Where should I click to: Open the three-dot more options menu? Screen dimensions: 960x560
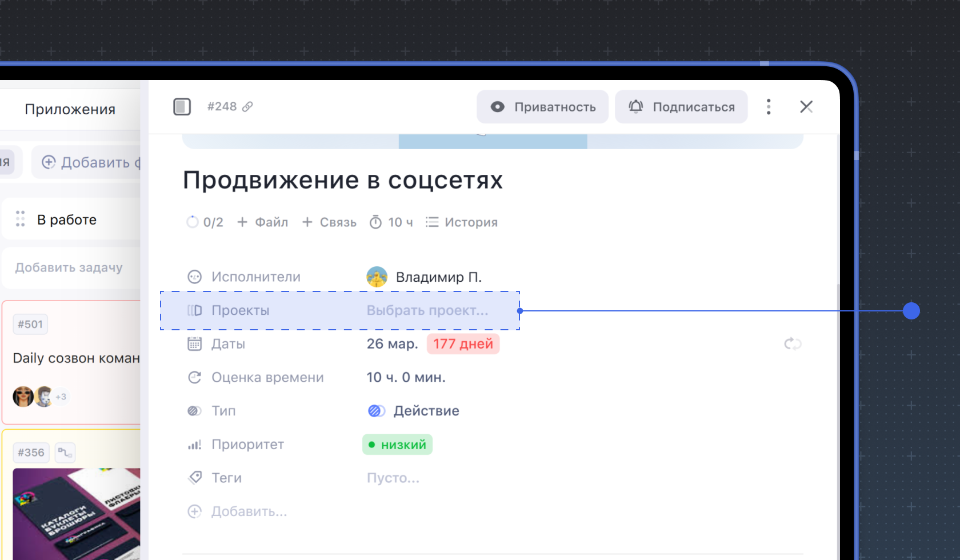point(769,107)
